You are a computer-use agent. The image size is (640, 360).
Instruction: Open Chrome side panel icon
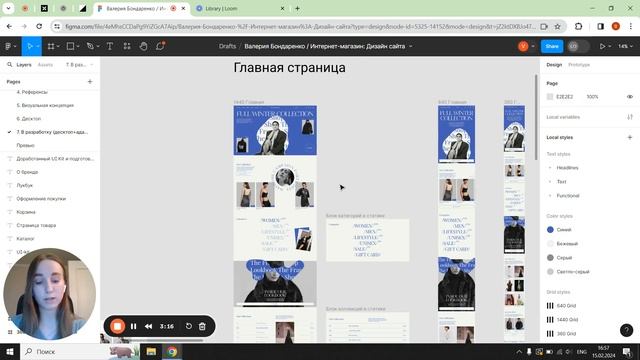[x=600, y=27]
